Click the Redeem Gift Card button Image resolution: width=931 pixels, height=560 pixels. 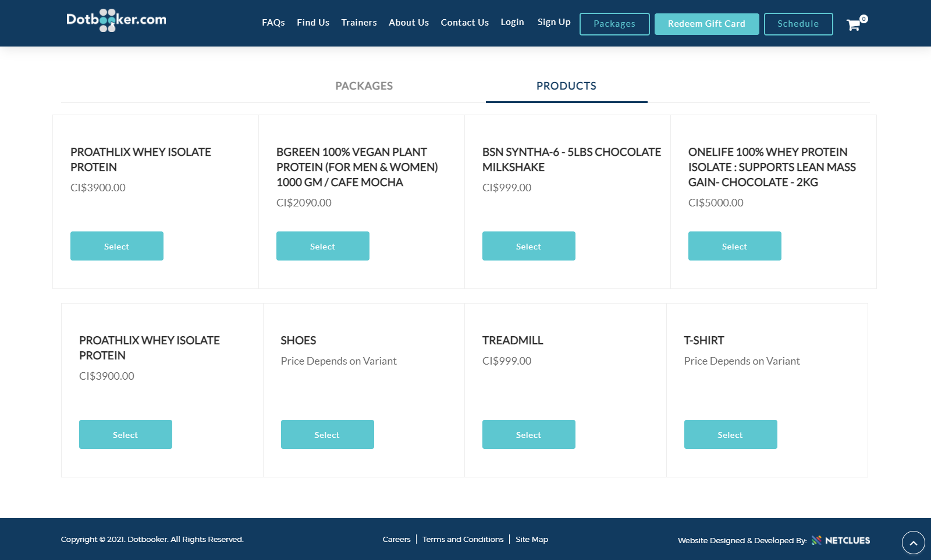pyautogui.click(x=706, y=24)
